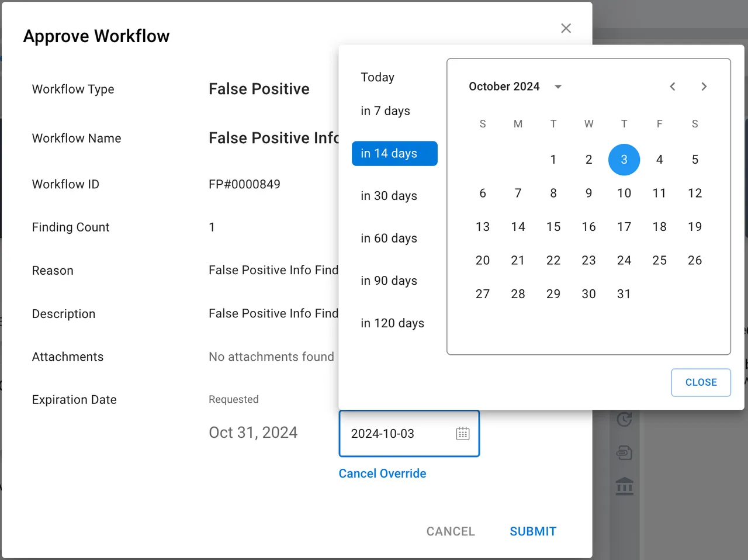
Task: Pick October 10 in the calendar
Action: tap(624, 193)
